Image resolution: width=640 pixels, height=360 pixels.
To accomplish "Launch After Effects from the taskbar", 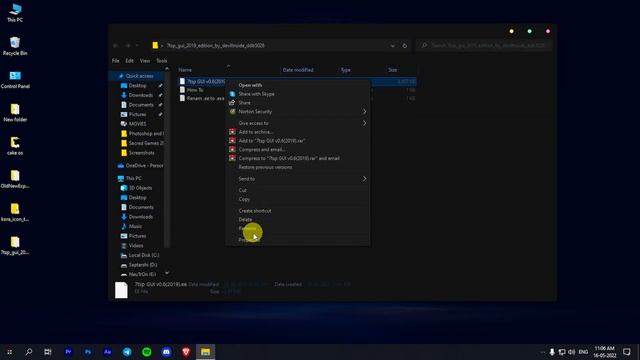I will click(107, 352).
